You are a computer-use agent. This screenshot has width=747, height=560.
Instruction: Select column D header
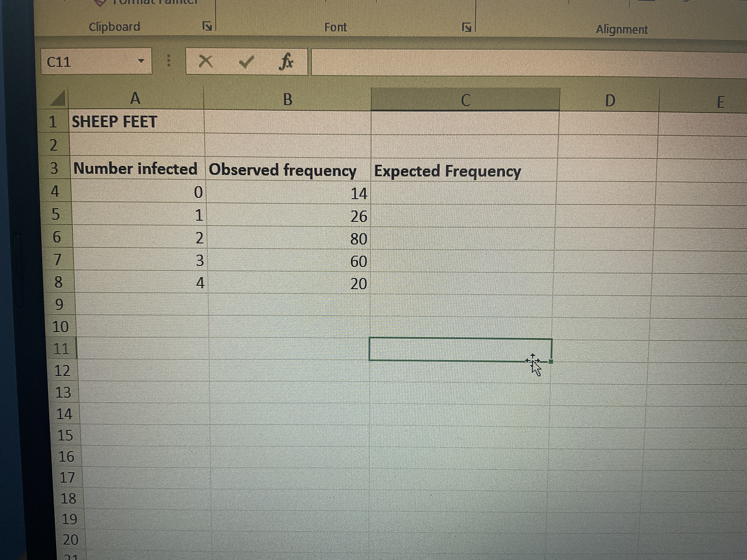610,101
